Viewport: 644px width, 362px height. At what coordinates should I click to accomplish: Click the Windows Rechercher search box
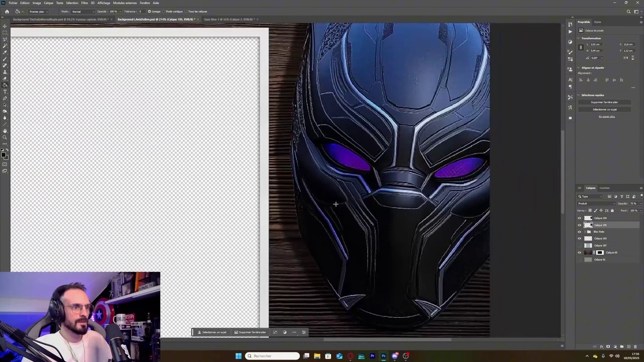pyautogui.click(x=272, y=356)
